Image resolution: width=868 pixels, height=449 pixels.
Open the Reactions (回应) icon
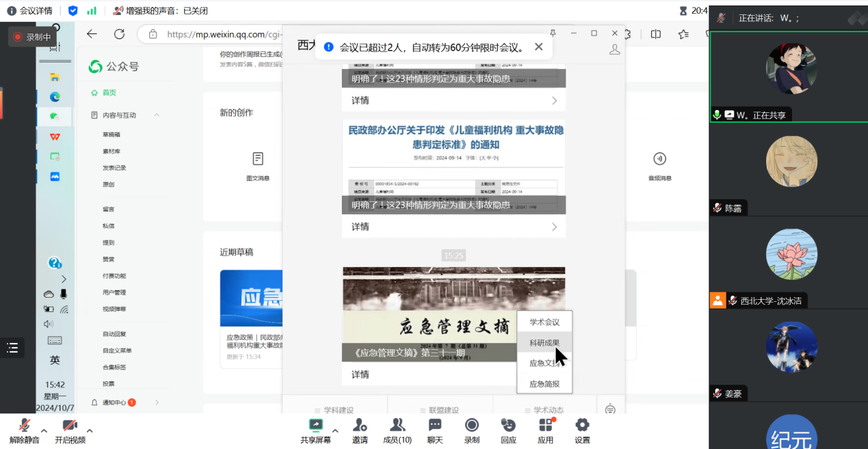[508, 426]
